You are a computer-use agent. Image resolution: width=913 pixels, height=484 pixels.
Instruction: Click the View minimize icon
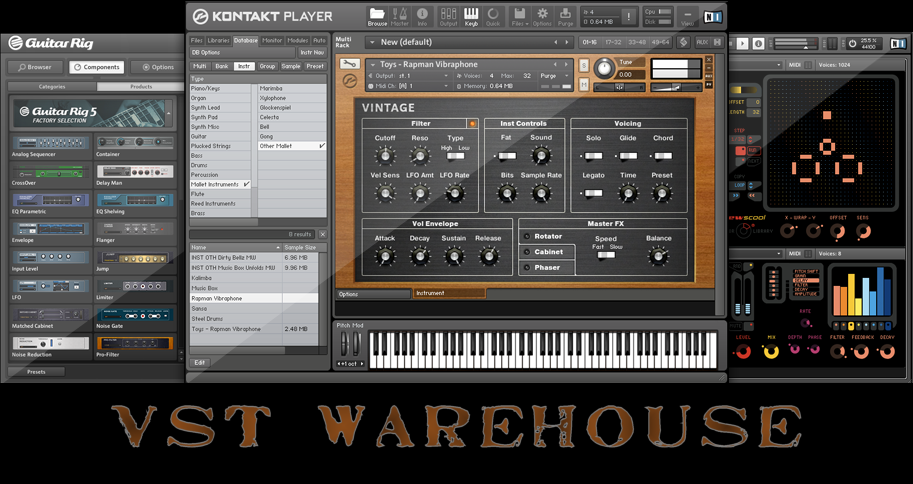[688, 16]
